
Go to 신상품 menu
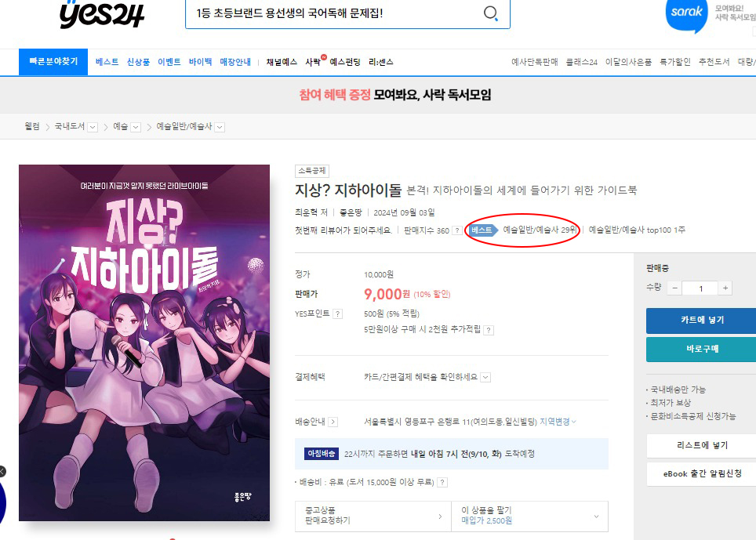(x=138, y=62)
